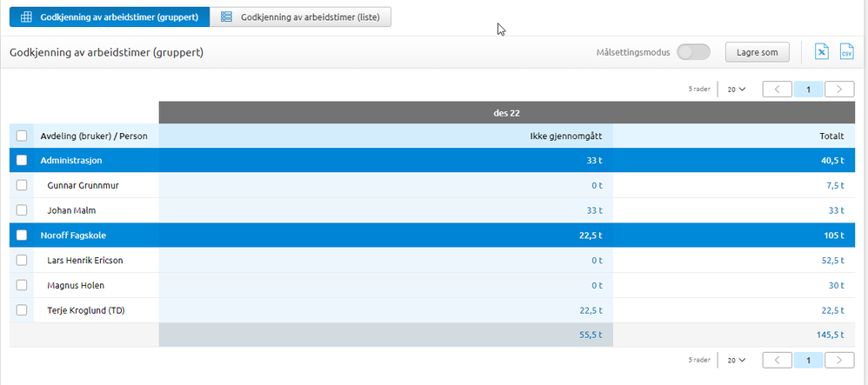The width and height of the screenshot is (868, 385).
Task: Click Administrasjon's 33 t Ikke gjennomgått value
Action: [594, 161]
